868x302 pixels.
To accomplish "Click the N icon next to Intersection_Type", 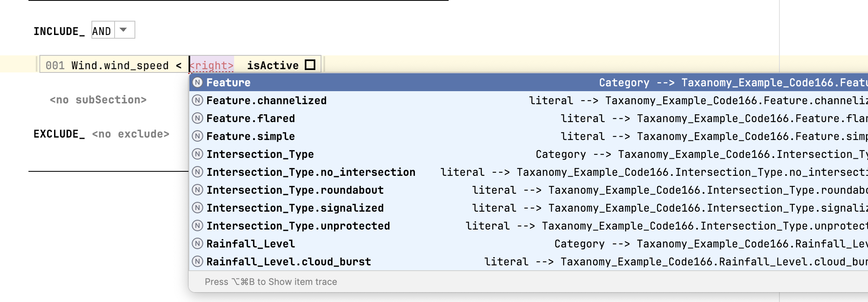I will 197,154.
